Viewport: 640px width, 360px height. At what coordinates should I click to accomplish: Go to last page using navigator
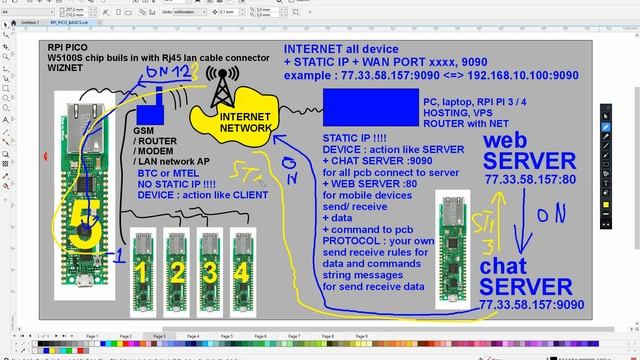(64, 336)
